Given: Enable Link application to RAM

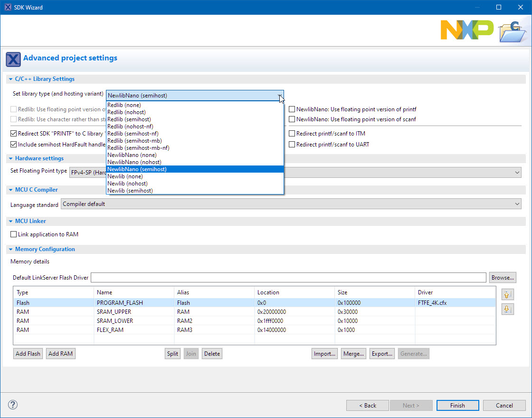Looking at the screenshot, I should pos(14,234).
